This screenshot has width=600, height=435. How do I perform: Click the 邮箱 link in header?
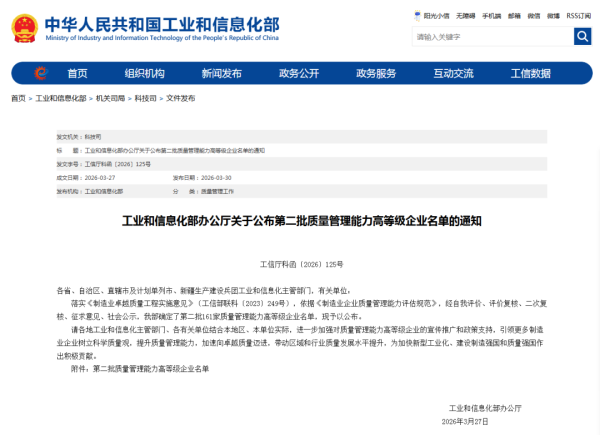[514, 16]
